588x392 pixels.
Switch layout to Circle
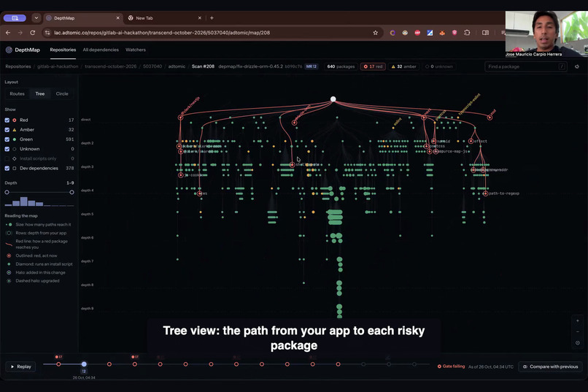[62, 93]
